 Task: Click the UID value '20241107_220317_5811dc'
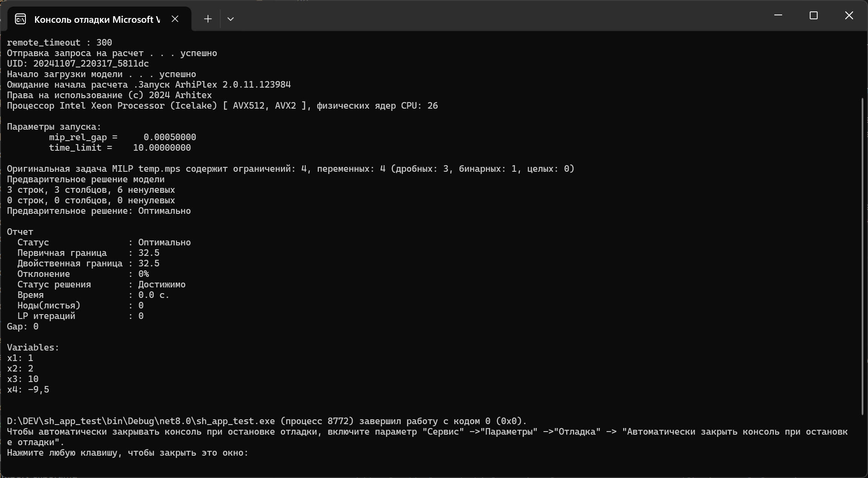tap(91, 64)
